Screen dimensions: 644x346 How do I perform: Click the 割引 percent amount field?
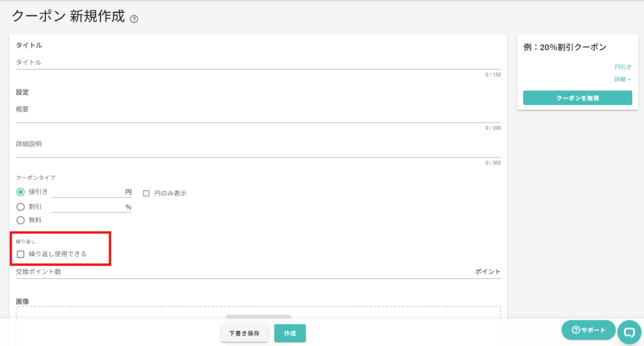(x=87, y=207)
